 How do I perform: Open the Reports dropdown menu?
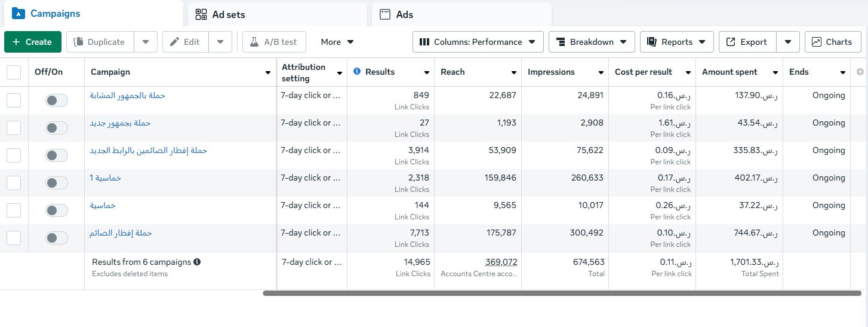[676, 42]
